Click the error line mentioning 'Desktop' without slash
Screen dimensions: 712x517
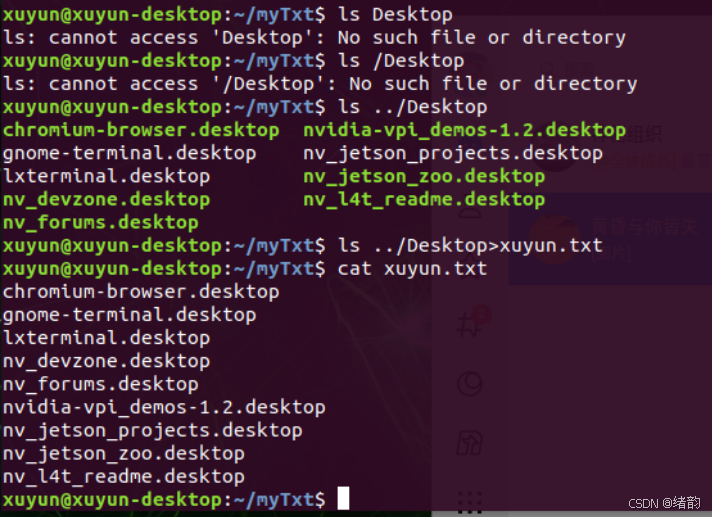tap(314, 38)
